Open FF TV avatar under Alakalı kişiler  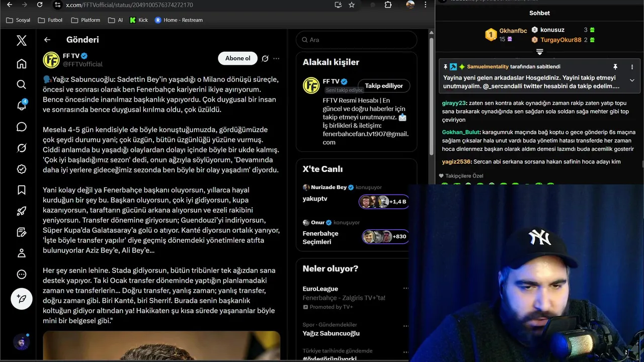pos(311,85)
